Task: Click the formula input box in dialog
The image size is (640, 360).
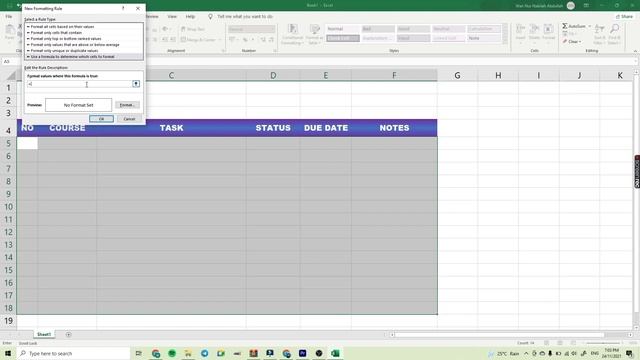Action: 79,84
